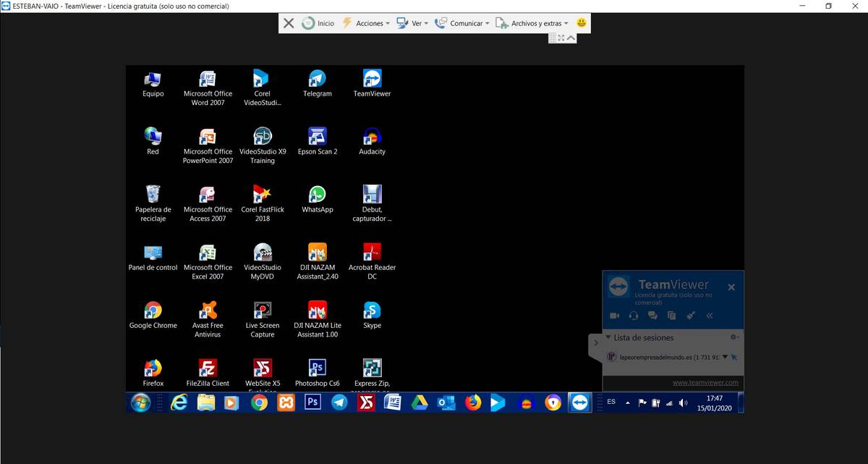This screenshot has height=464, width=868.
Task: Open the Panel de control icon
Action: (x=153, y=258)
